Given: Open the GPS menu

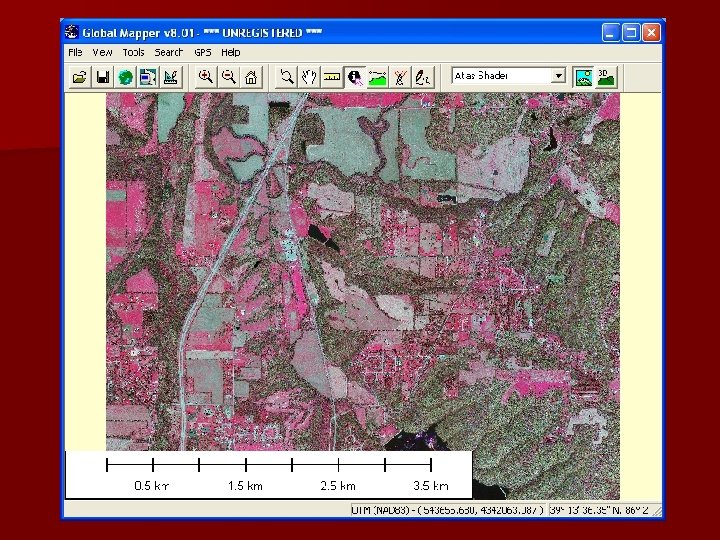Looking at the screenshot, I should pos(203,52).
